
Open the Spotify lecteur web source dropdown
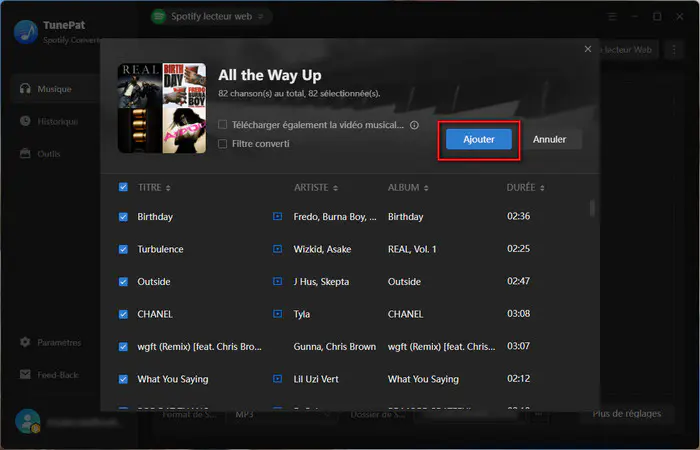point(212,17)
